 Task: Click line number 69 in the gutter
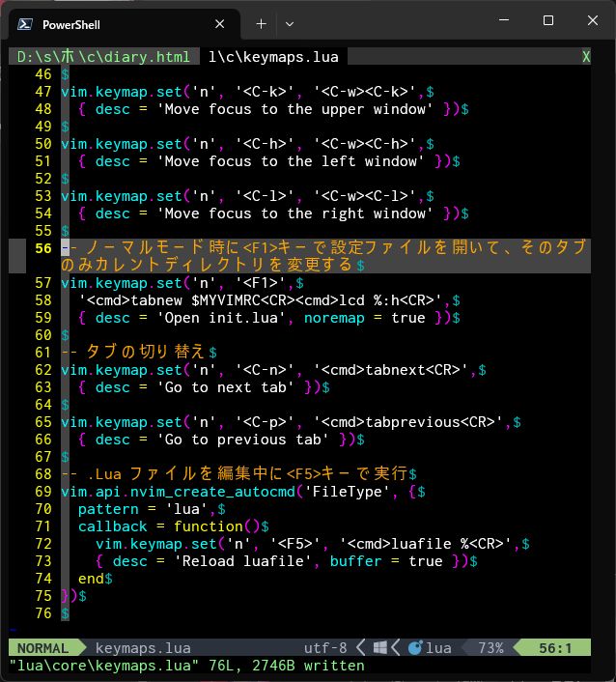point(42,492)
